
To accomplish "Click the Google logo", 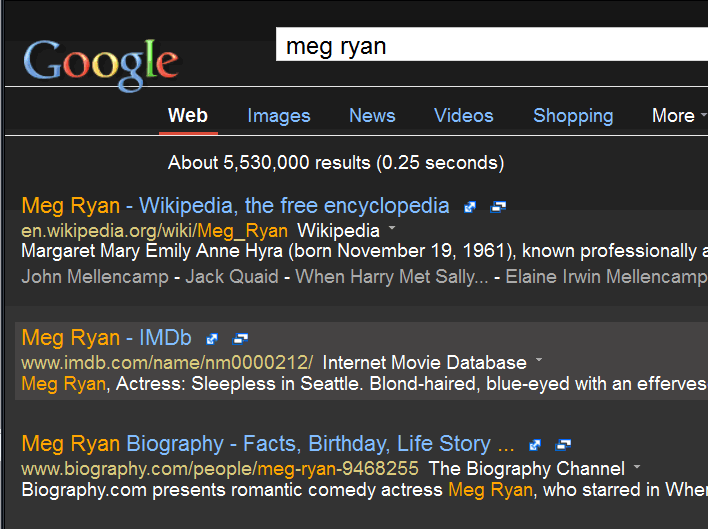I will pos(101,62).
